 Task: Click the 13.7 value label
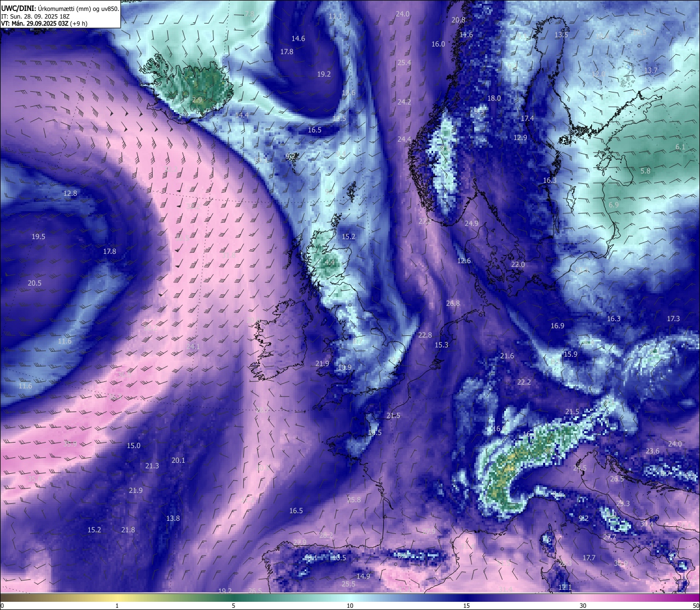[x=651, y=70]
